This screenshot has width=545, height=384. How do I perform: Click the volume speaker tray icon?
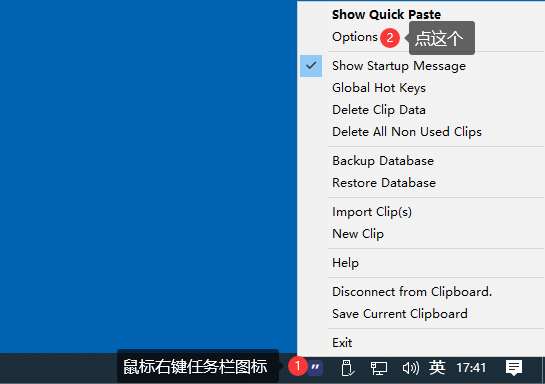[x=410, y=368]
